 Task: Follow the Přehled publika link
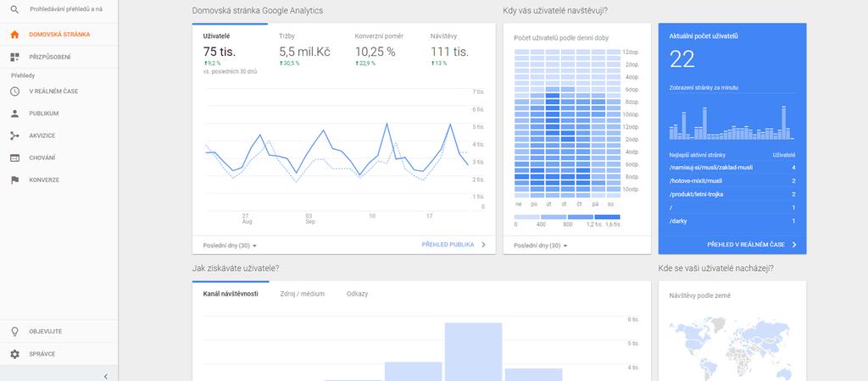(448, 245)
